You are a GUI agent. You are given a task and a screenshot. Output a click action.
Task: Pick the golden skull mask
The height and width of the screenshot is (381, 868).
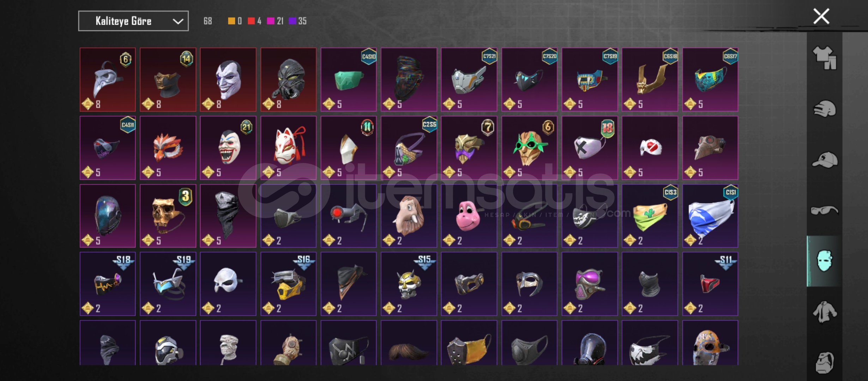[168, 216]
